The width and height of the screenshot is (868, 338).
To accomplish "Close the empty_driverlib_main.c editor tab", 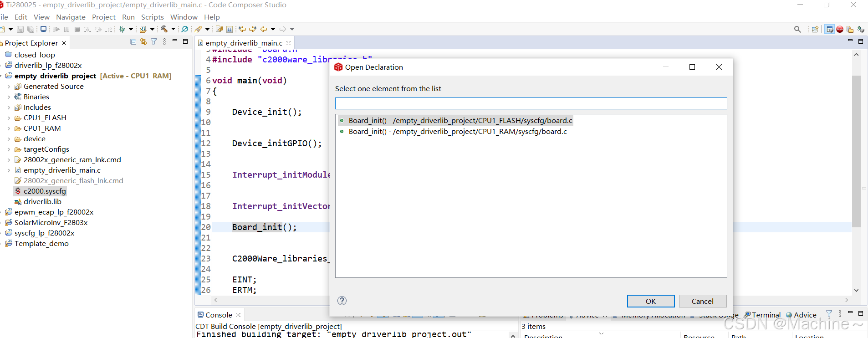I will pos(288,43).
